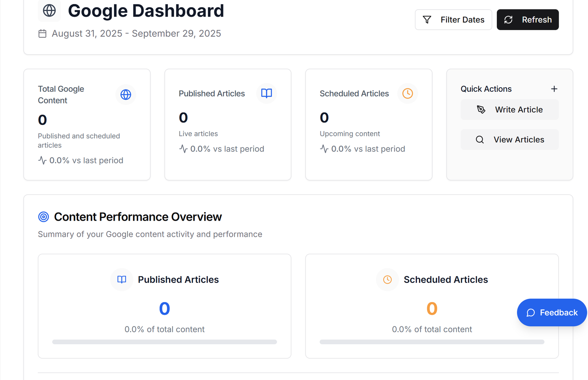Click the target icon beside Content Performance Overview
Image resolution: width=588 pixels, height=380 pixels.
43,217
